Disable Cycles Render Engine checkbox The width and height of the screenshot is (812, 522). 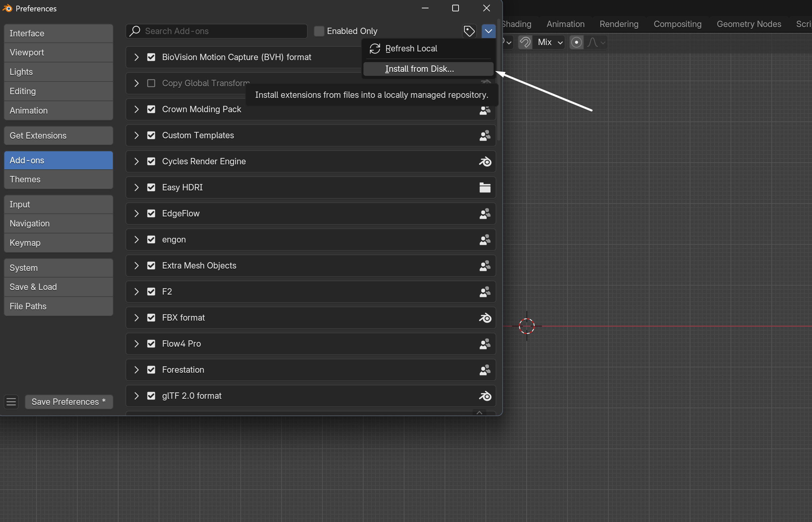pyautogui.click(x=151, y=162)
